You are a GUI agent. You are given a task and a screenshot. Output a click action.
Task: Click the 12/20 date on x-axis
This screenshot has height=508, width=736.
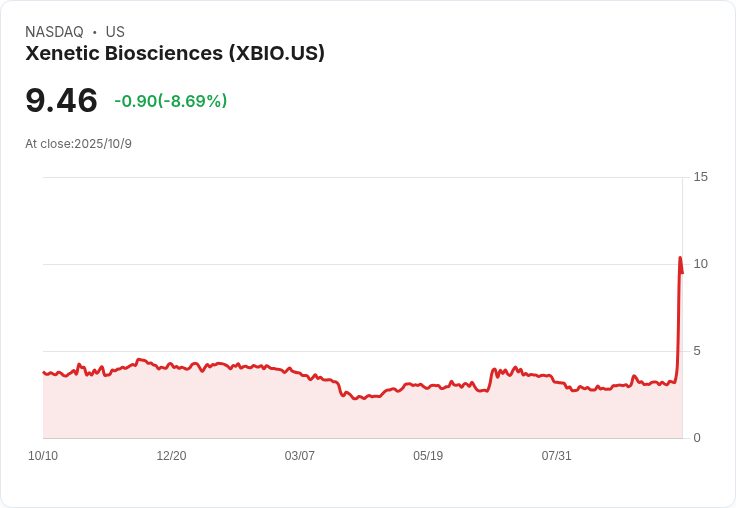171,456
